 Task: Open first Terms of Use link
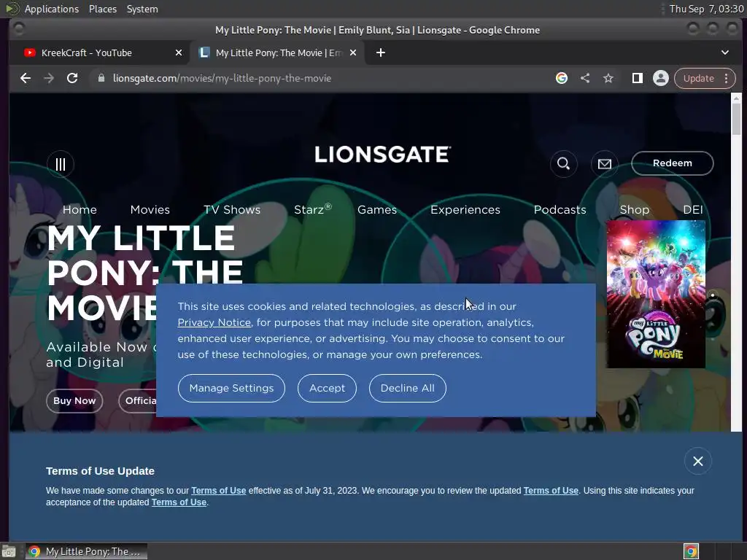click(x=219, y=491)
